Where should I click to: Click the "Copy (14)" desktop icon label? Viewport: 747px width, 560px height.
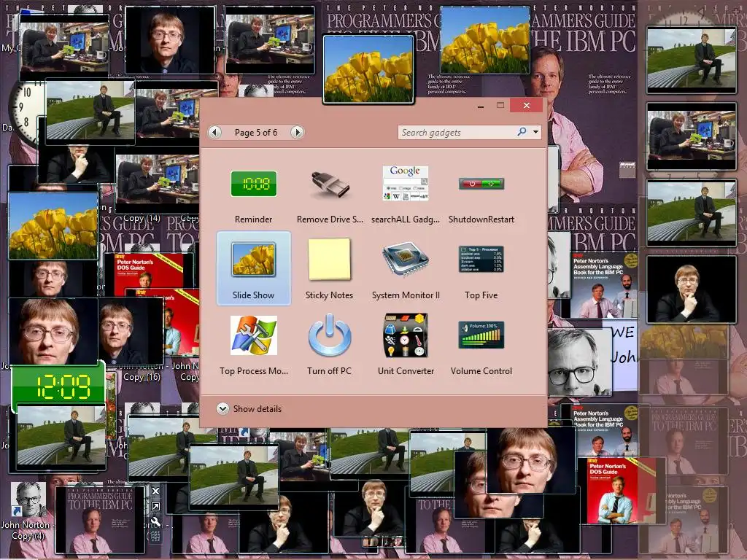[x=142, y=218]
